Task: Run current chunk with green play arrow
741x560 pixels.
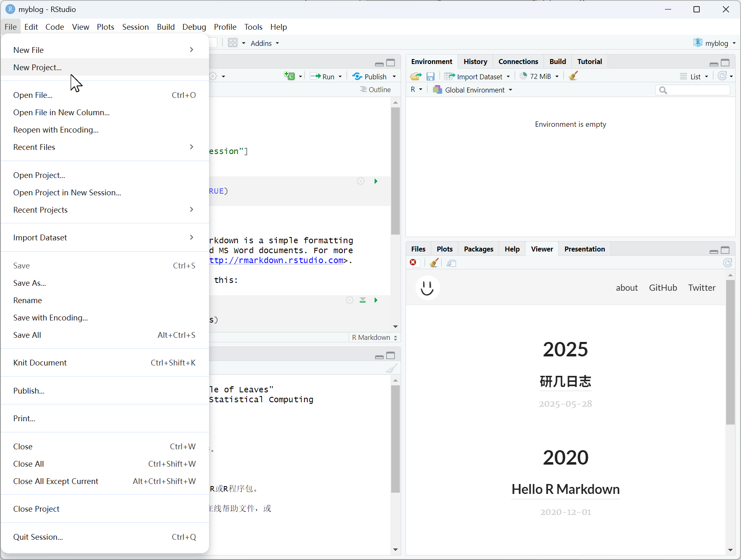Action: click(376, 181)
